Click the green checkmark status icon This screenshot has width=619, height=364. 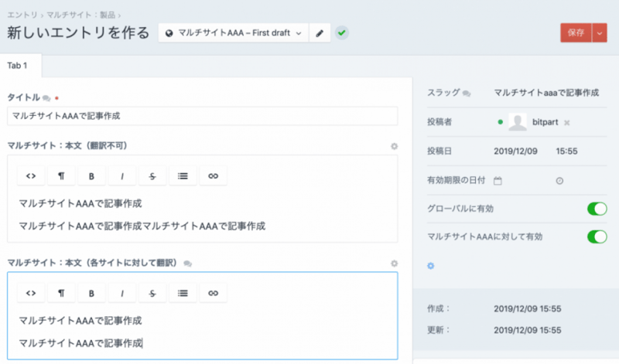(341, 33)
